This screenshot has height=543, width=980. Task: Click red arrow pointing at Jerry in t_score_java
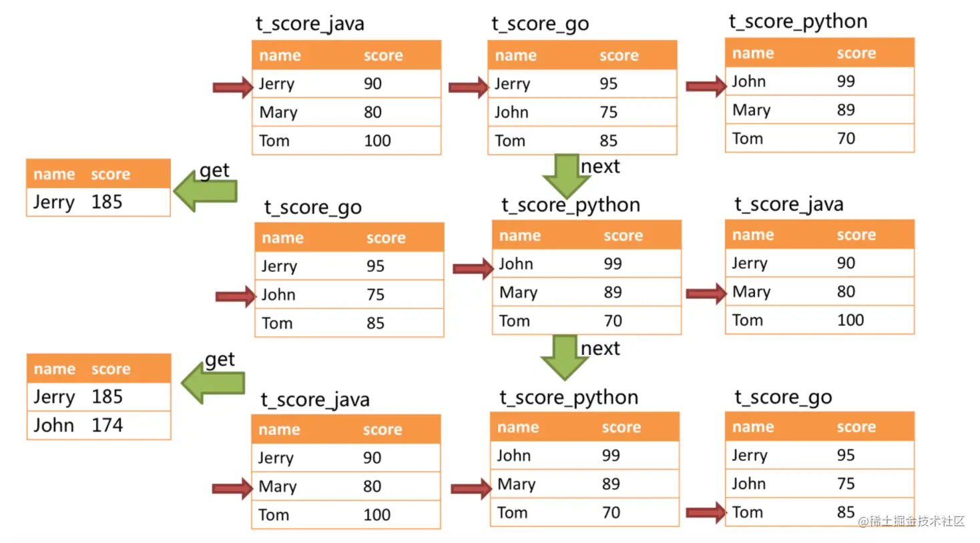pos(232,87)
